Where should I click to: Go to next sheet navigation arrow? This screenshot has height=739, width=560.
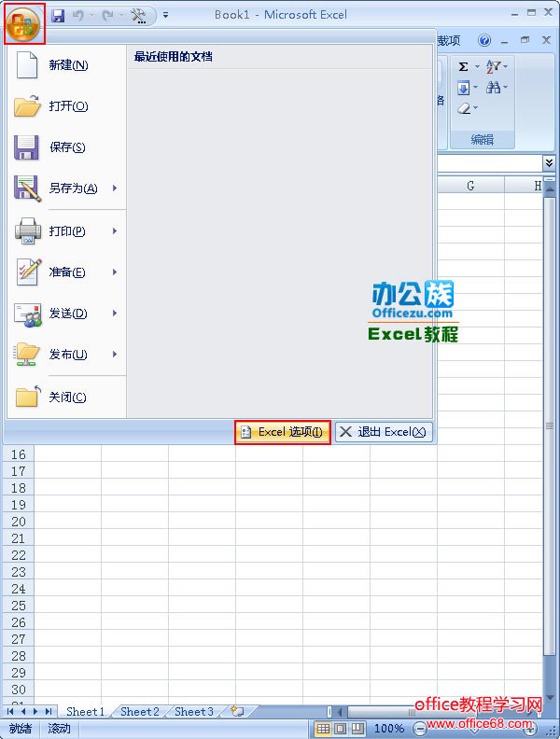(x=35, y=712)
